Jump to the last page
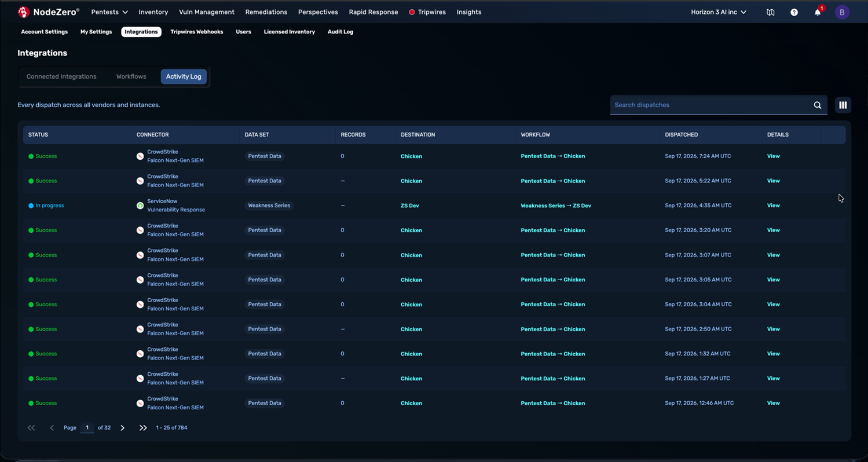The image size is (868, 462). [x=143, y=428]
